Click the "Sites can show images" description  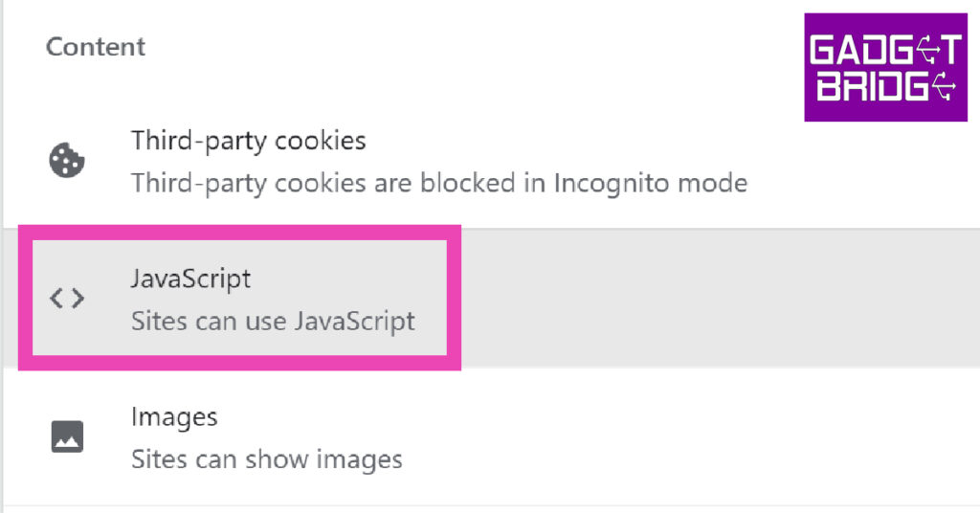(266, 459)
